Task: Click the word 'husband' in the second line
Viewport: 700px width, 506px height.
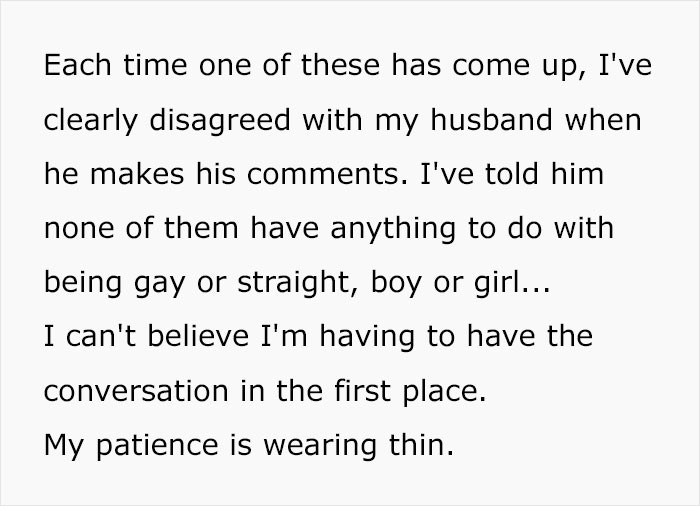Action: pyautogui.click(x=491, y=120)
